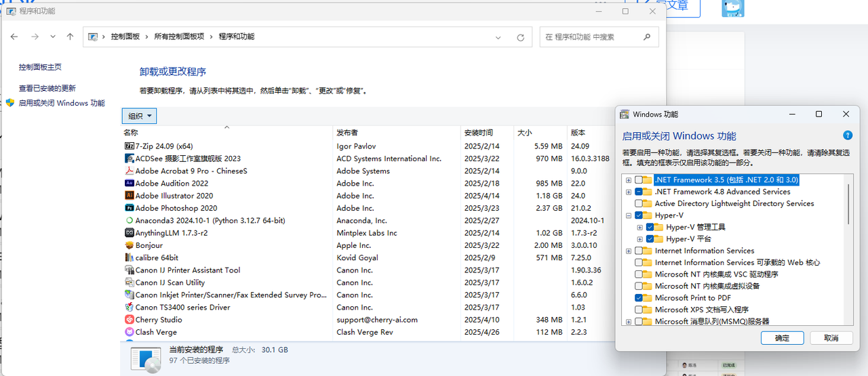Click Canon TS3400 series Driver icon
Viewport: 868px width, 376px height.
pyautogui.click(x=130, y=308)
